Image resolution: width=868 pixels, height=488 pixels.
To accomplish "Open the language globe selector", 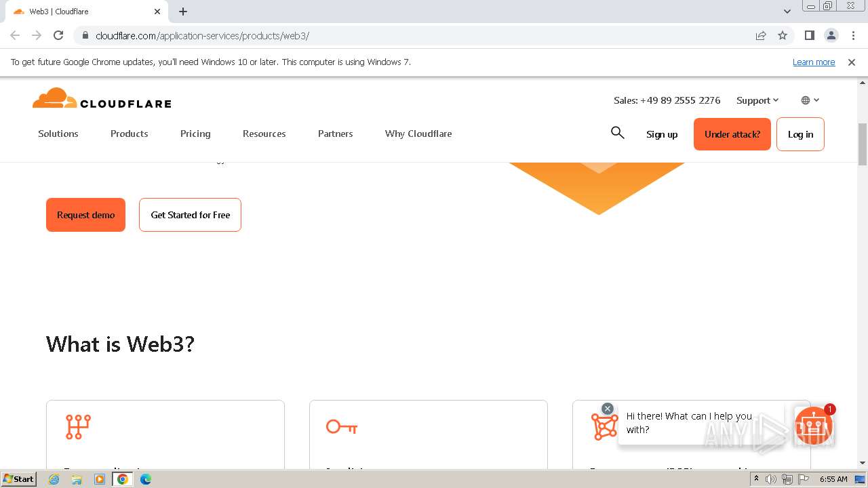I will (x=810, y=100).
